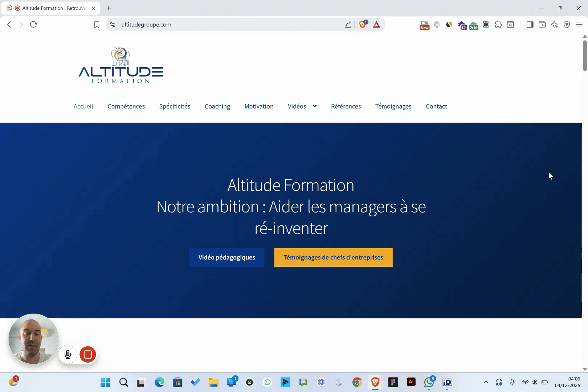Click the Vidéo pédagogiques button
Image resolution: width=588 pixels, height=392 pixels.
(227, 257)
